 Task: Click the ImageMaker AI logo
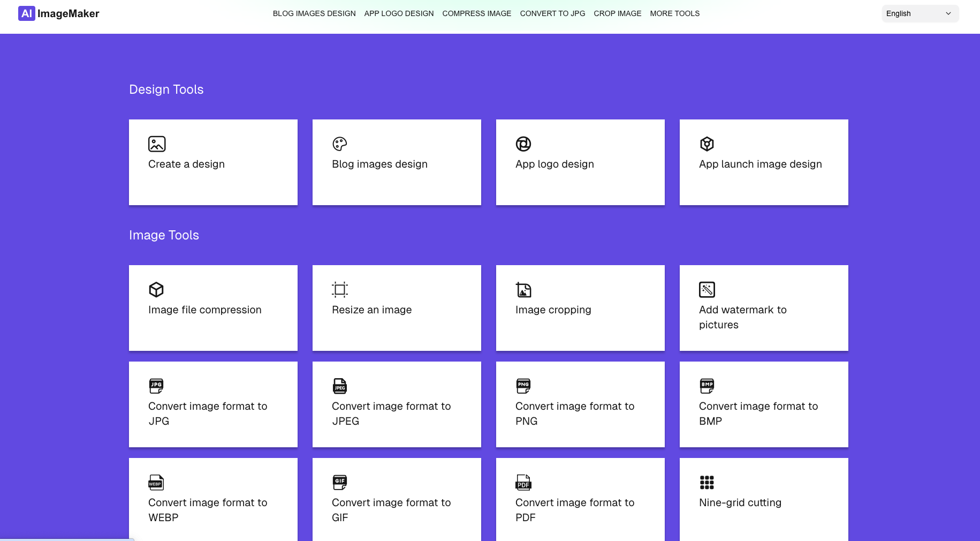coord(58,13)
